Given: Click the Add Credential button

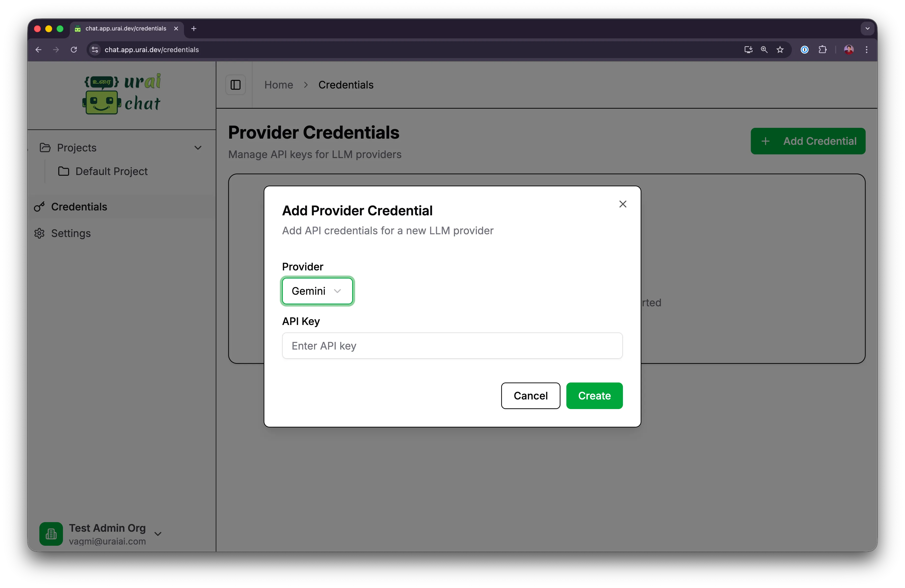Looking at the screenshot, I should [808, 141].
